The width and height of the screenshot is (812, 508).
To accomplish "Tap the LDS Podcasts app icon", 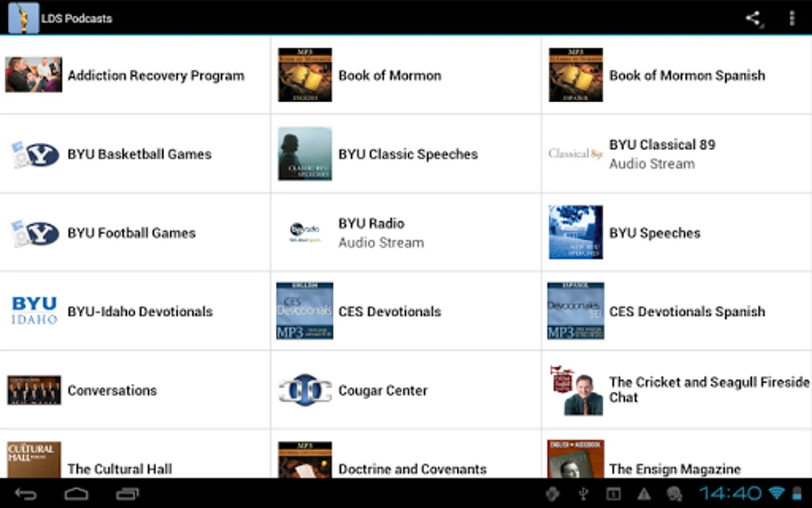I will pyautogui.click(x=24, y=18).
